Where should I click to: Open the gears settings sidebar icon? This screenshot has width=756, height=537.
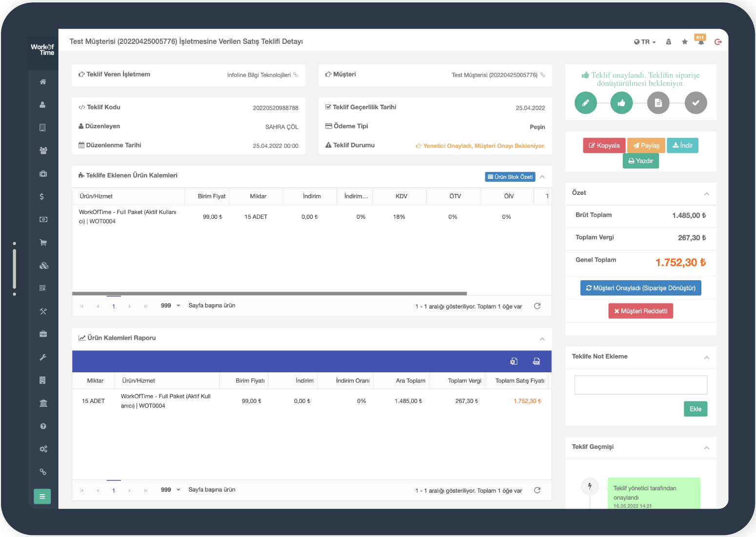[43, 449]
